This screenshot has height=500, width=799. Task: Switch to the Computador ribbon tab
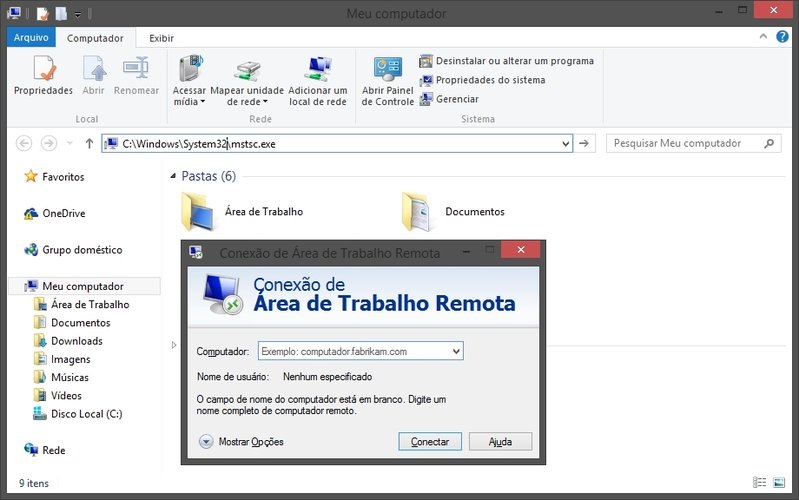coord(95,38)
